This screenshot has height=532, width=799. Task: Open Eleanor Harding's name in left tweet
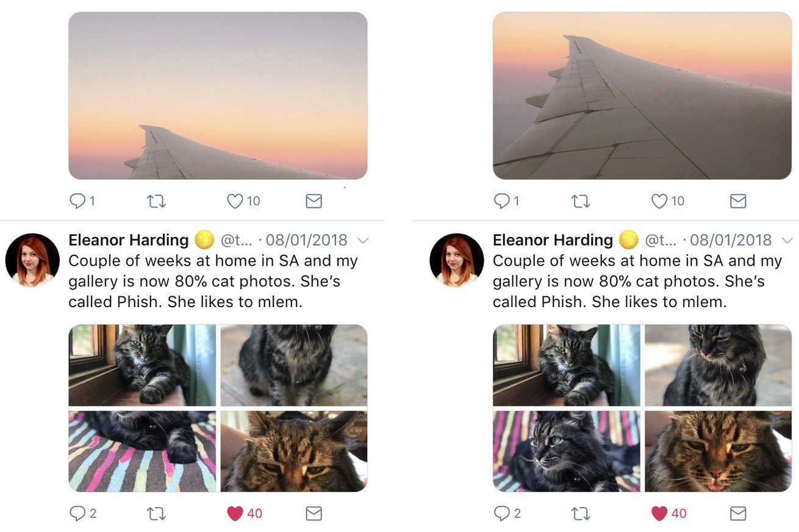(129, 240)
